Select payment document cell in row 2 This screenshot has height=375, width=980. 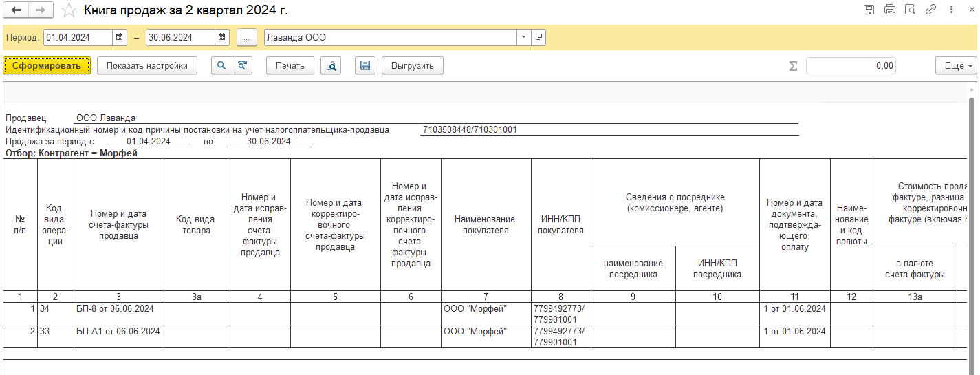pyautogui.click(x=795, y=336)
